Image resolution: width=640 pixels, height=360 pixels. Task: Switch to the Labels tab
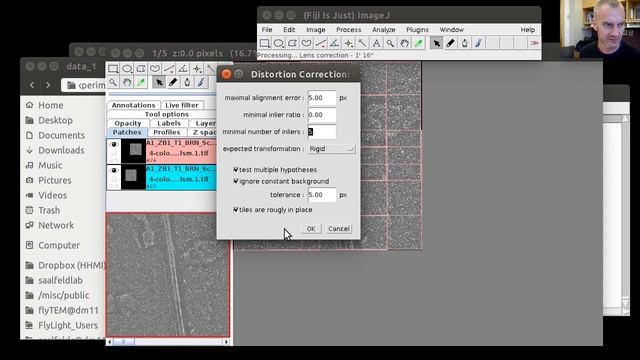pos(169,123)
